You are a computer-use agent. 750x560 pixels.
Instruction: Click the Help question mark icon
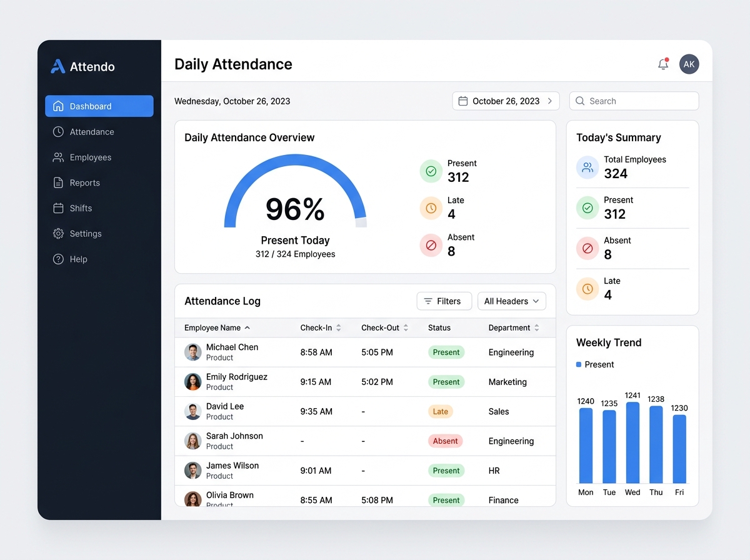click(58, 259)
